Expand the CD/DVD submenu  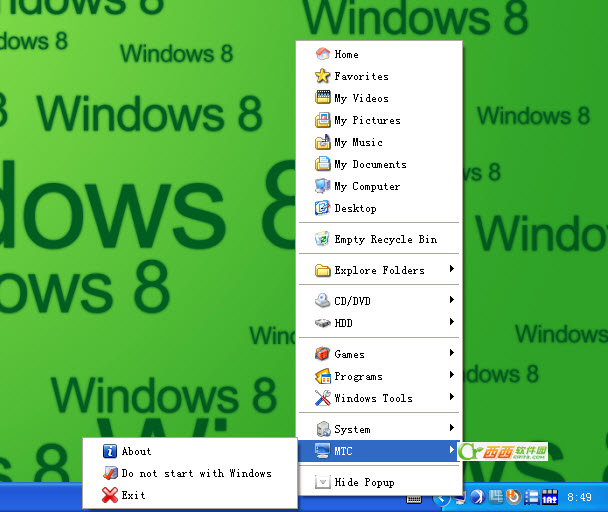click(379, 301)
